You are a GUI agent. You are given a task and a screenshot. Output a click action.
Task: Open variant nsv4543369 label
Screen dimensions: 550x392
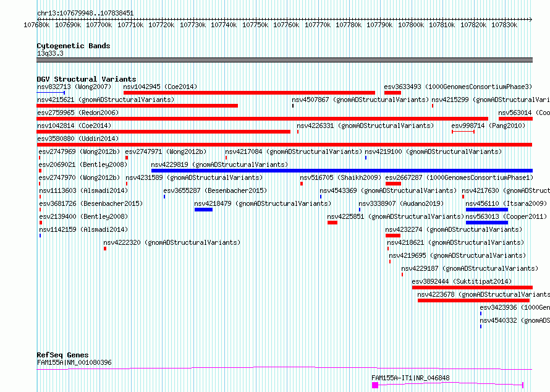388,190
